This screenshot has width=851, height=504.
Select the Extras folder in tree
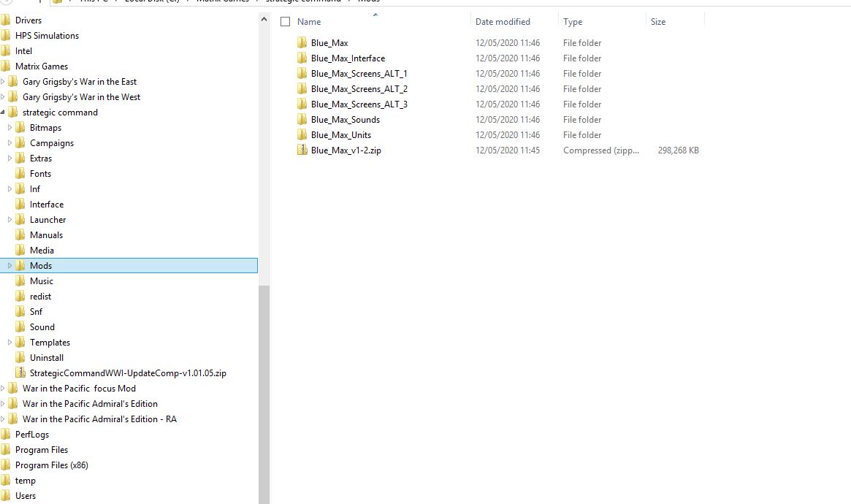(x=41, y=159)
